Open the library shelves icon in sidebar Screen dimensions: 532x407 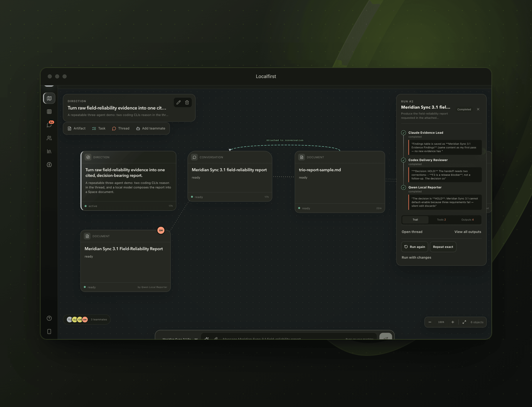(x=49, y=151)
